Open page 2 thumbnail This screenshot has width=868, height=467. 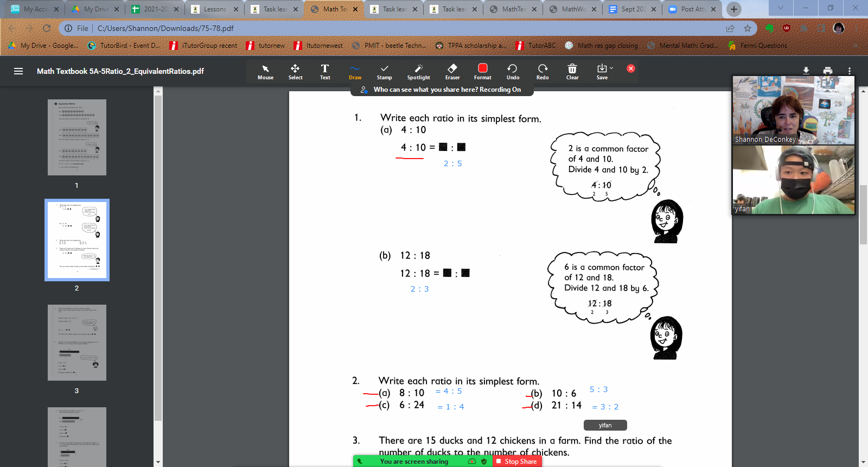coord(77,240)
